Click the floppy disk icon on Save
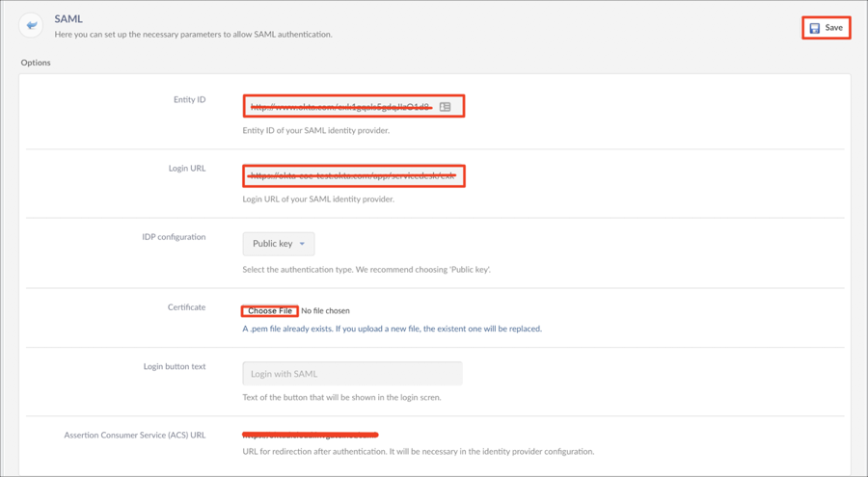This screenshot has width=868, height=477. (815, 28)
